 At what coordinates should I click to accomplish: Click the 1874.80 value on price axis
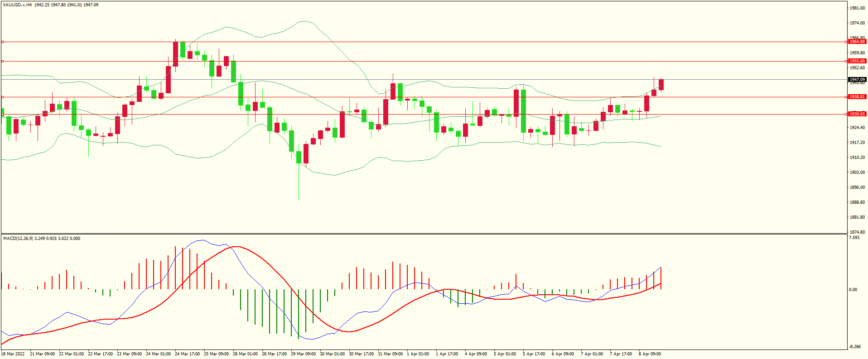857,232
